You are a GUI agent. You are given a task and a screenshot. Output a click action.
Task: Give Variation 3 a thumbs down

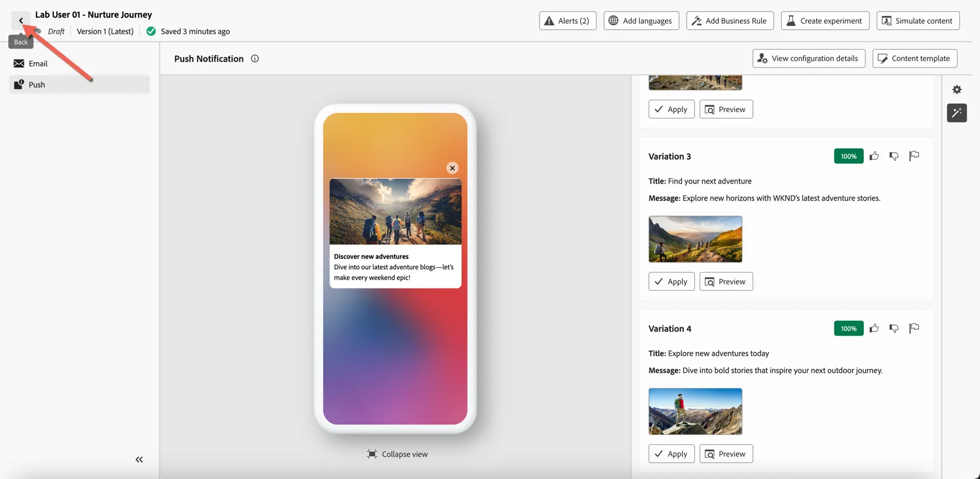click(894, 156)
